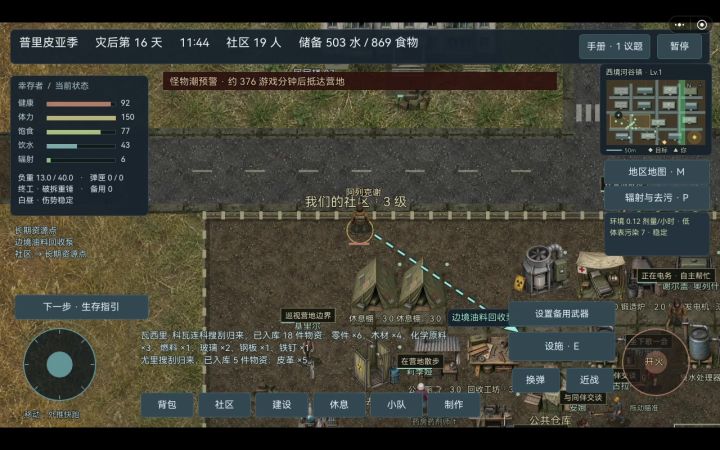The height and width of the screenshot is (450, 720).
Task: Click the 怪物潮预警 warning banner
Action: click(x=360, y=81)
